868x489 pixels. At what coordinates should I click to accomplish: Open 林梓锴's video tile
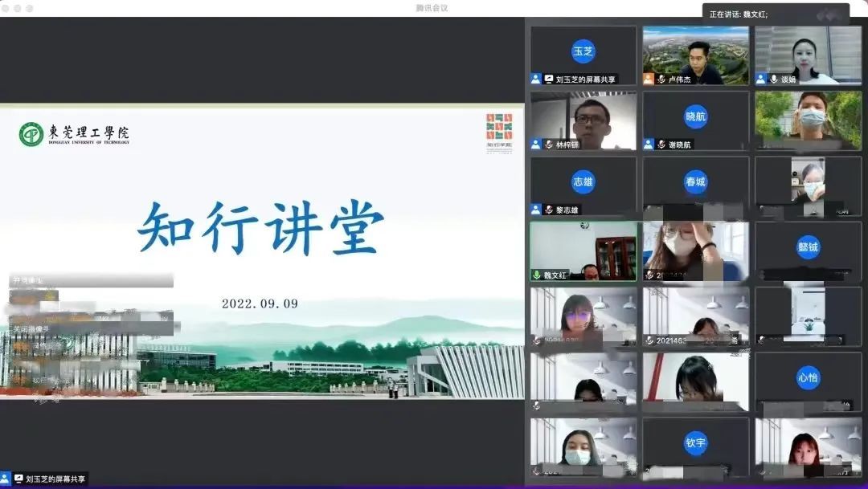tap(583, 120)
